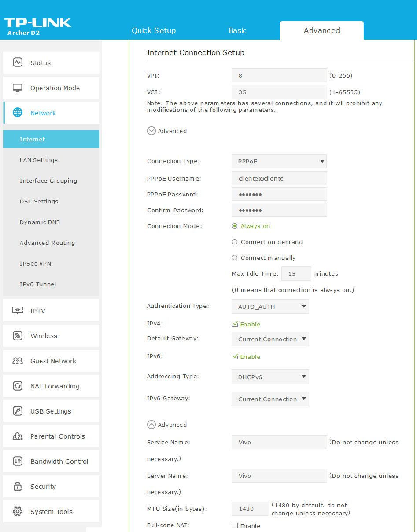Open the Wireless menu label
The width and height of the screenshot is (417, 532).
pos(44,336)
